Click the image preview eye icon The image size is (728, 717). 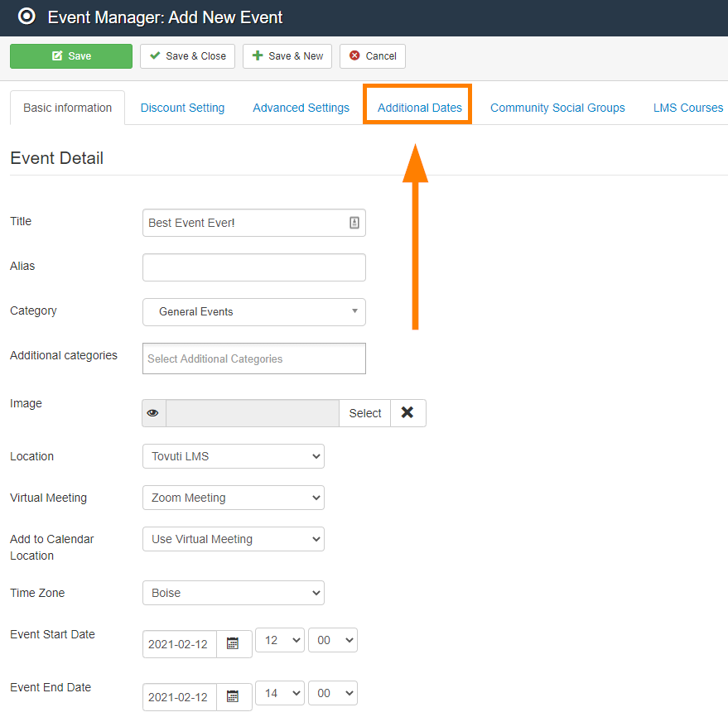153,413
